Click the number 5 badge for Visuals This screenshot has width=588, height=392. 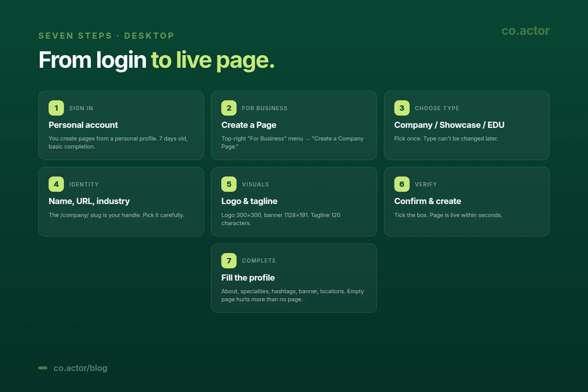click(x=229, y=184)
